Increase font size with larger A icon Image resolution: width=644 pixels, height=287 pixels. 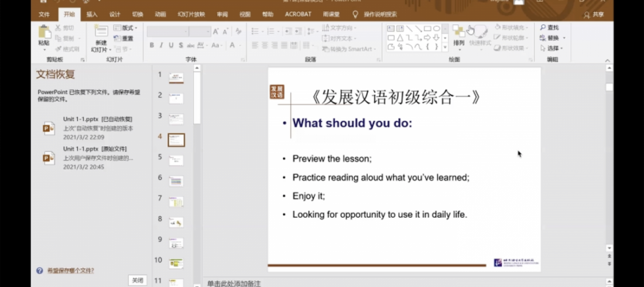click(215, 32)
